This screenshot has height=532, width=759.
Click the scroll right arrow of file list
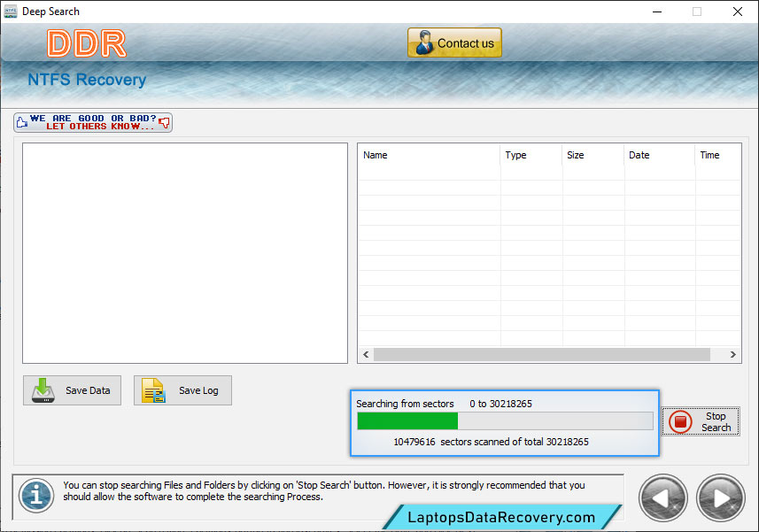coord(732,354)
